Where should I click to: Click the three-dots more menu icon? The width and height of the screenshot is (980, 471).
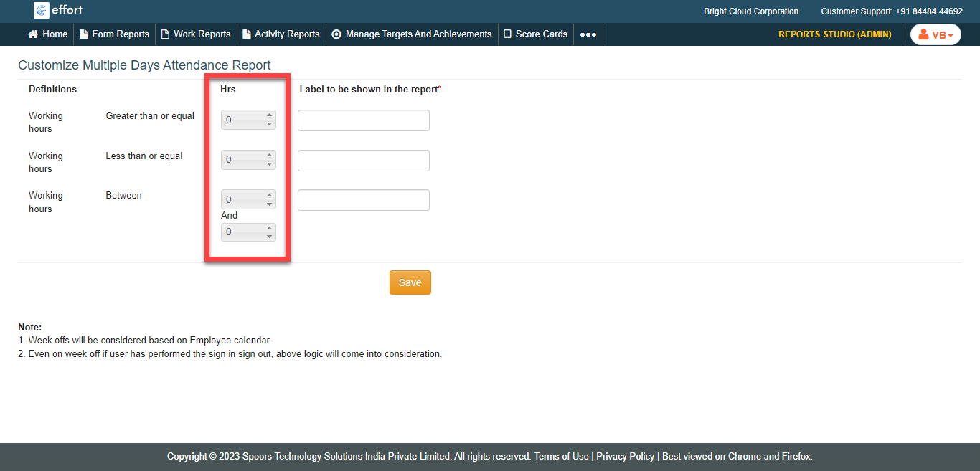588,34
